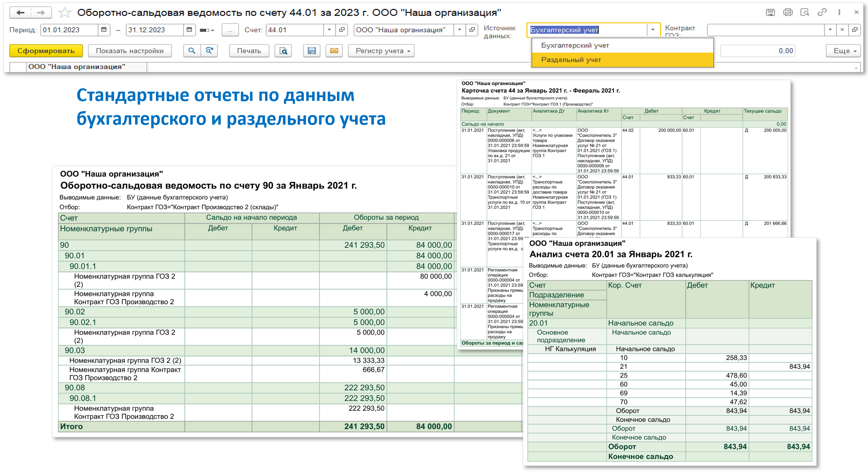Viewport: 868px width, 476px height.
Task: Save the report with the floppy disk icon
Action: [312, 51]
